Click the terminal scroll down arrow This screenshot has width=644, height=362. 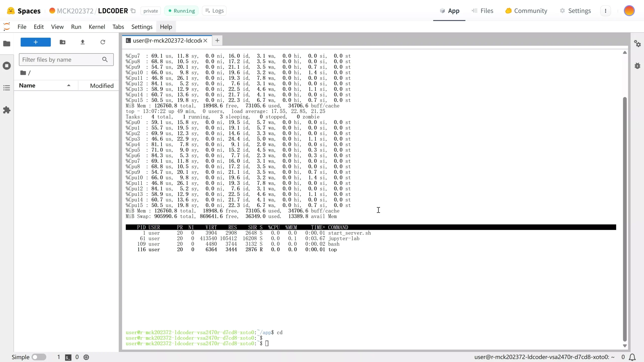(x=625, y=346)
